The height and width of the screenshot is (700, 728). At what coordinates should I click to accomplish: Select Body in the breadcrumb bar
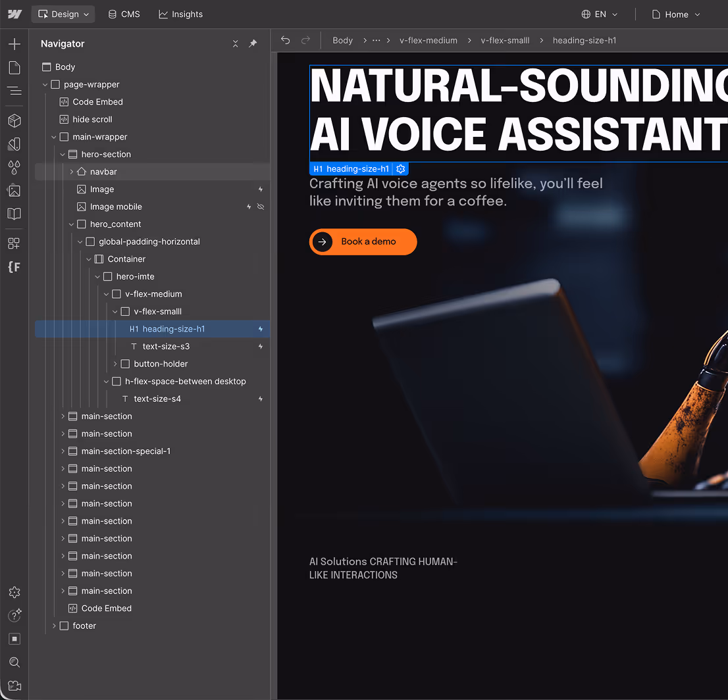pos(343,40)
